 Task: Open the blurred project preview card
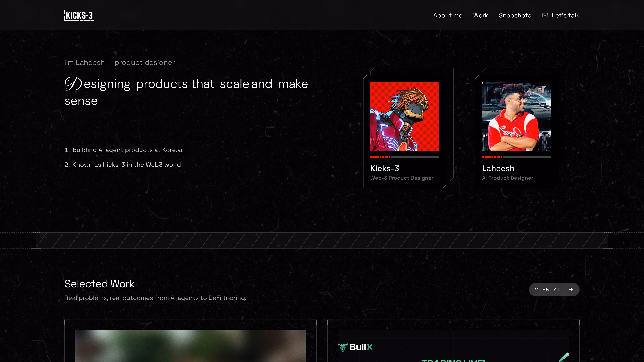coord(191,341)
